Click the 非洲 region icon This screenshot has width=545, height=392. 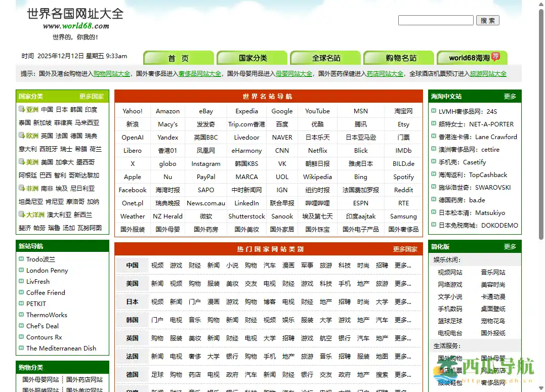[20, 189]
